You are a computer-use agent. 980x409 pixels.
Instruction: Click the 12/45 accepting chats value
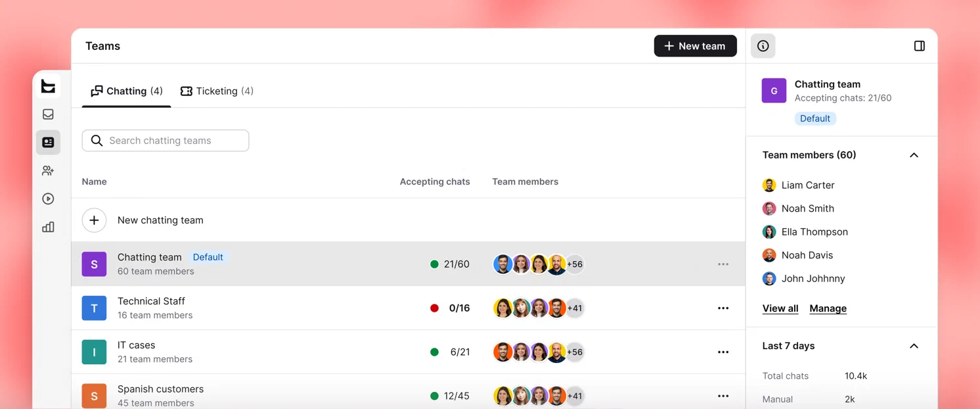pyautogui.click(x=457, y=396)
